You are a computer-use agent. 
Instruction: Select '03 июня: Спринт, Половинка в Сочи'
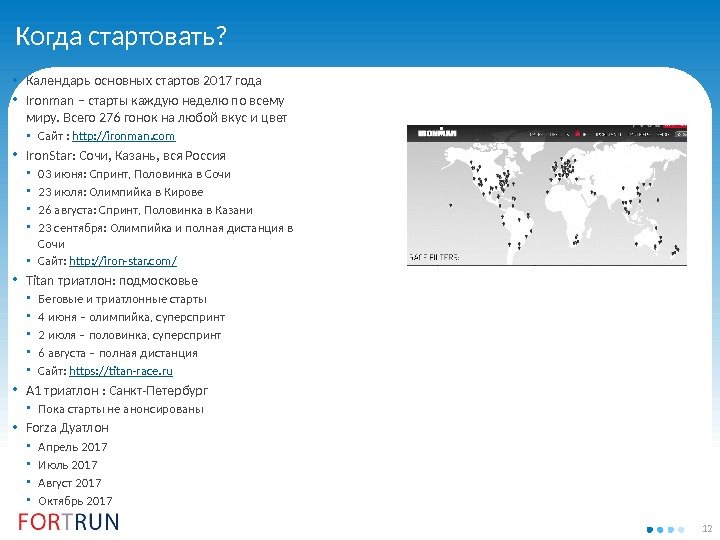(134, 174)
